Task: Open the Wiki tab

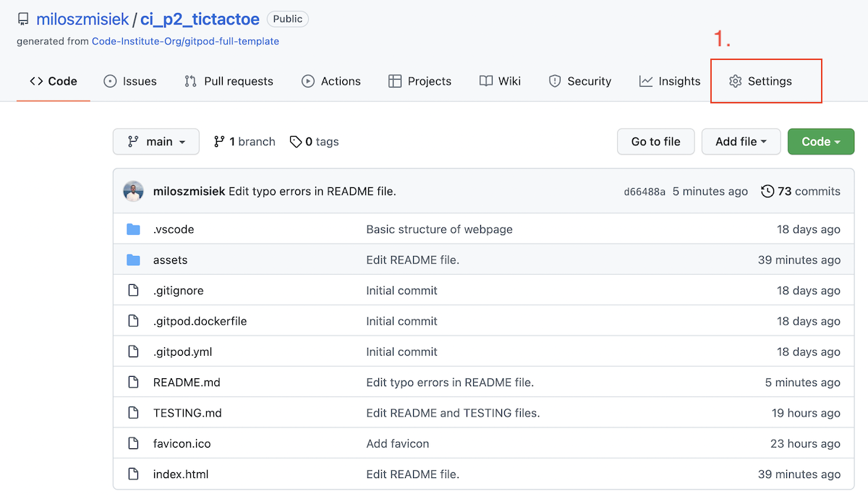Action: click(x=500, y=81)
